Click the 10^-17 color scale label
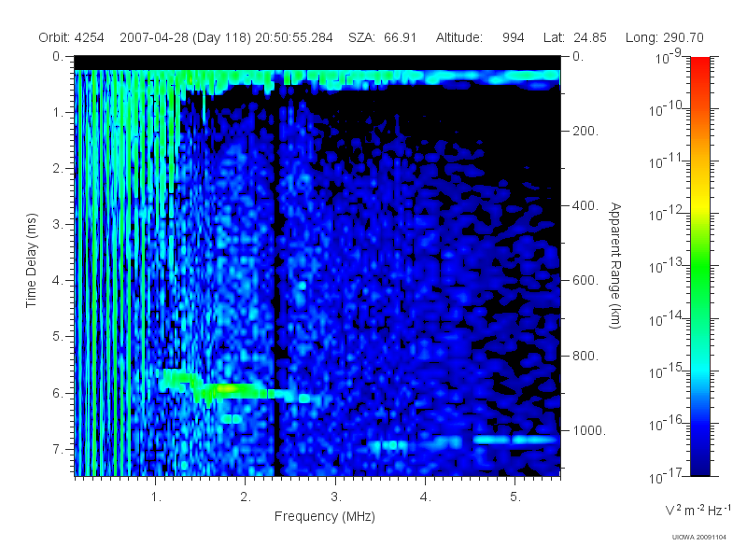The image size is (747, 560). coord(666,476)
